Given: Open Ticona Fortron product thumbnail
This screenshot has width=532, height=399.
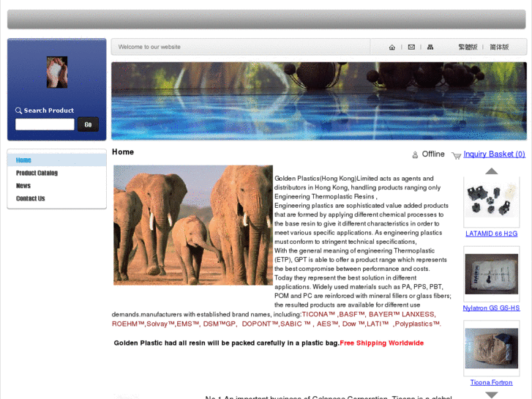Looking at the screenshot, I should click(x=491, y=348).
